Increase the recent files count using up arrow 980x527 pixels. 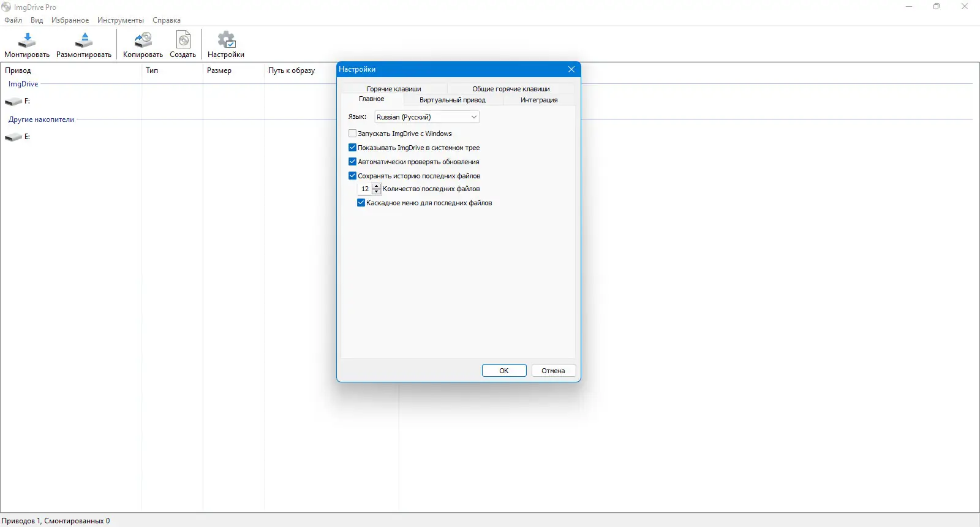tap(377, 186)
